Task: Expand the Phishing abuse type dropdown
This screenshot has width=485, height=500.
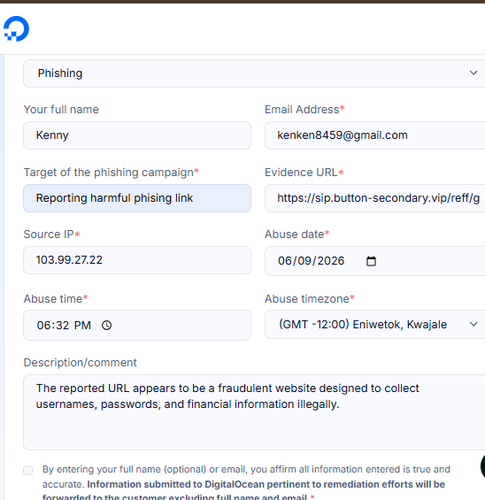Action: [254, 73]
